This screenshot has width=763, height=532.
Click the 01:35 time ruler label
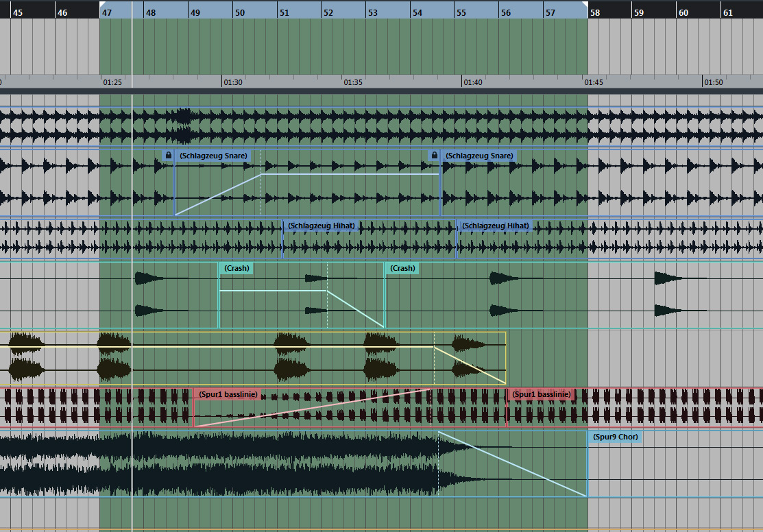point(353,82)
